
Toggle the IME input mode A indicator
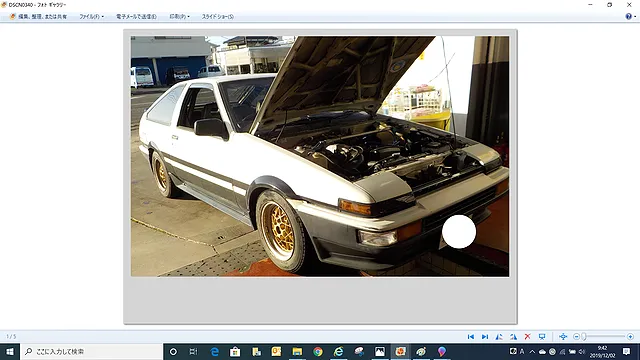522,351
